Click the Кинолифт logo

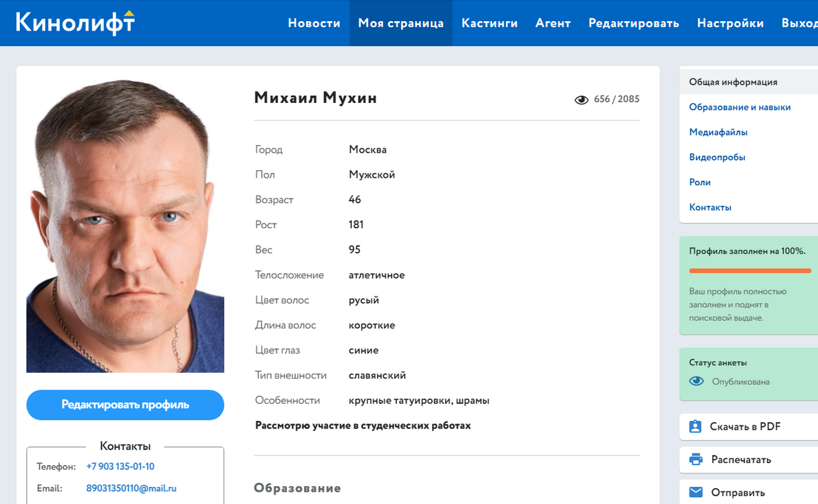75,22
